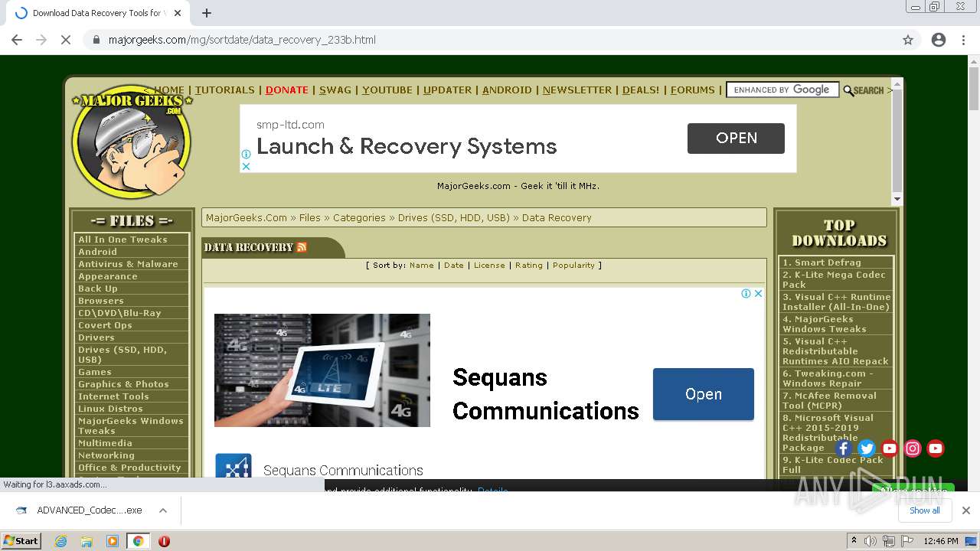Click the search magnifier icon
The height and width of the screenshot is (551, 980).
[x=848, y=90]
